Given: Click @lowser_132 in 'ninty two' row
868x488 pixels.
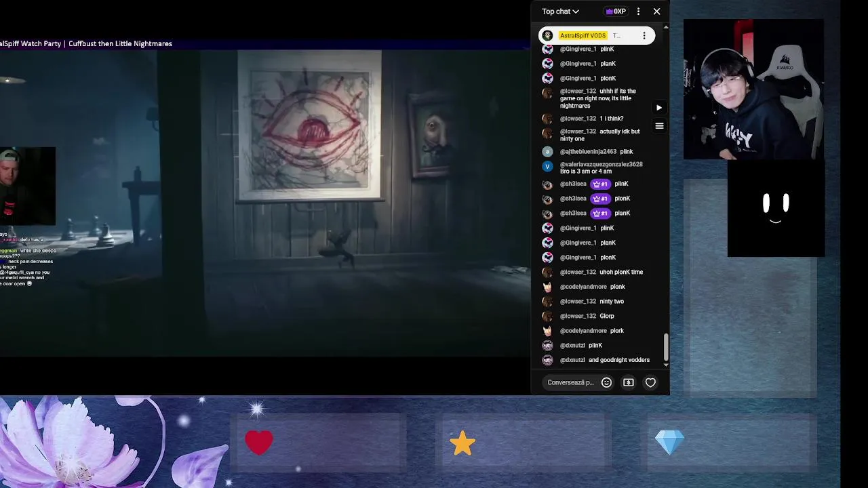Looking at the screenshot, I should pyautogui.click(x=578, y=302).
